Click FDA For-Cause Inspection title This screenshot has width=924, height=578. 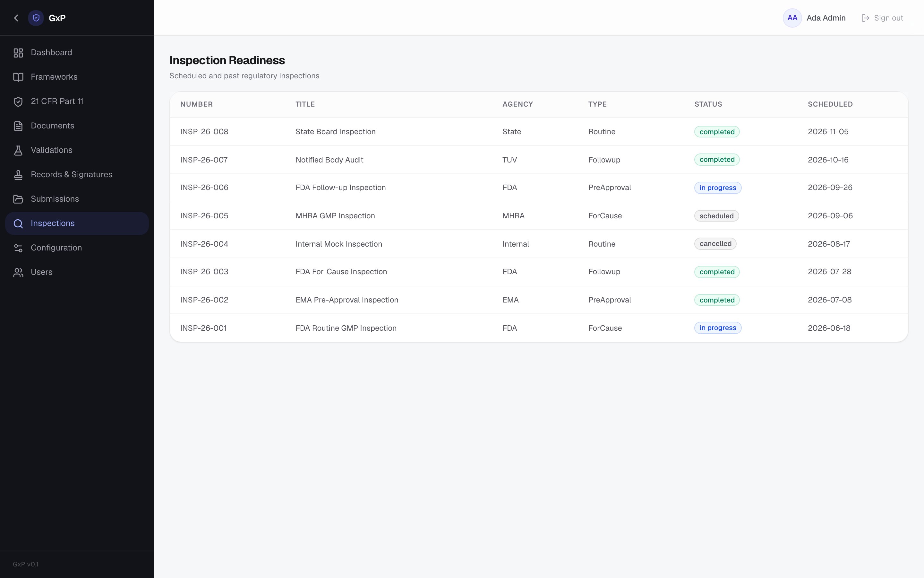click(341, 272)
